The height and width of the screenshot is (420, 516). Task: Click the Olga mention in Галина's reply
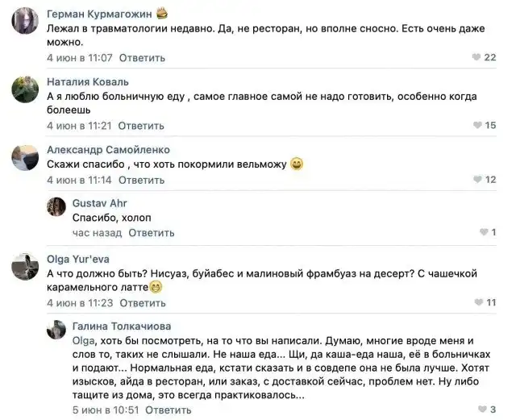[x=84, y=341]
